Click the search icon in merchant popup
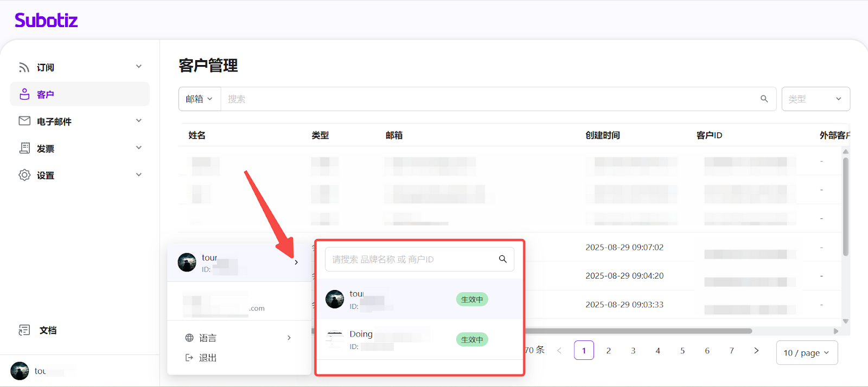 [x=502, y=259]
